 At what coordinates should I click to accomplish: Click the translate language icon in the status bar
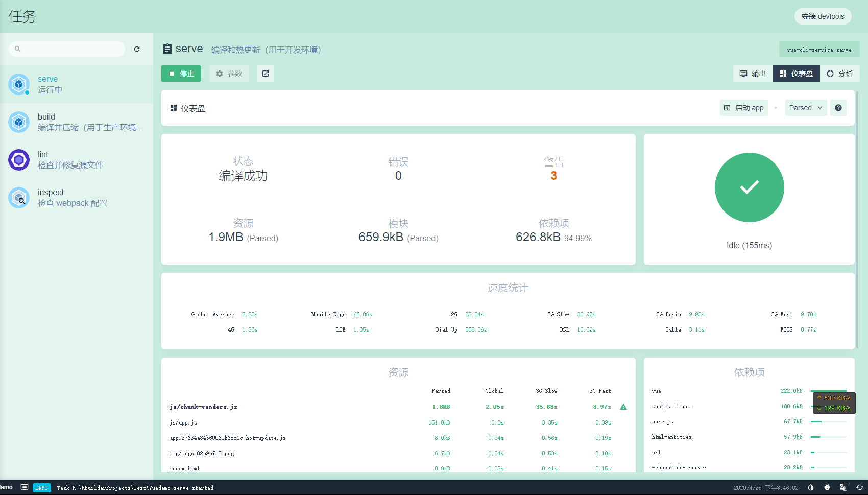pos(843,487)
